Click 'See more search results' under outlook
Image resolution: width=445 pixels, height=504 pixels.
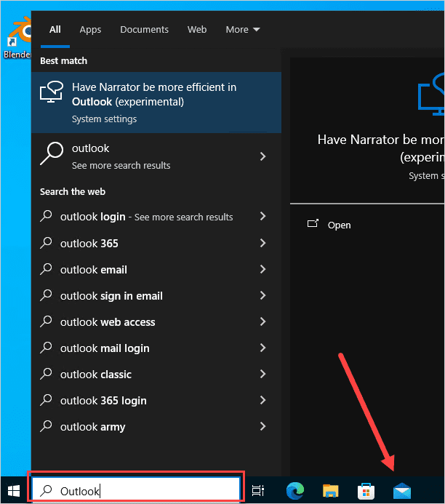click(121, 166)
